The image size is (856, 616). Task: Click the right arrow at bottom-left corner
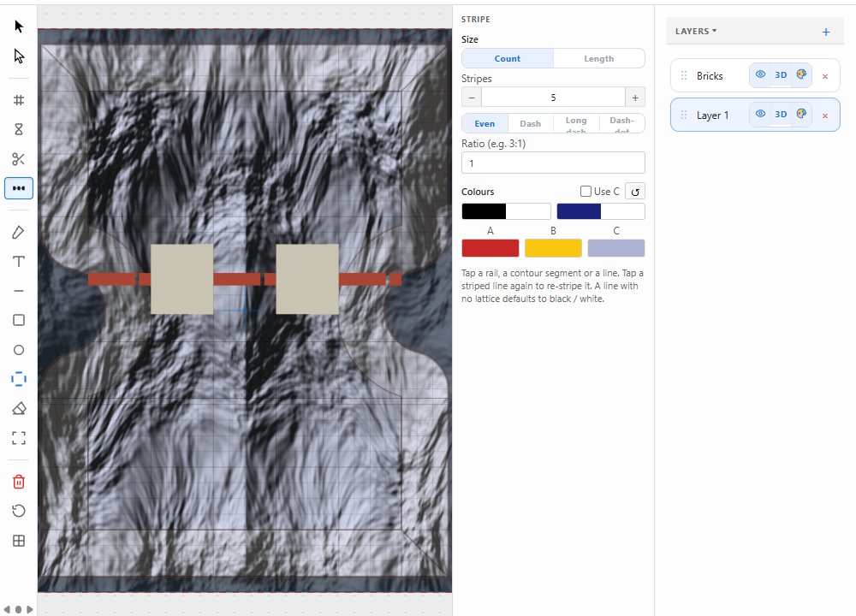pyautogui.click(x=29, y=609)
